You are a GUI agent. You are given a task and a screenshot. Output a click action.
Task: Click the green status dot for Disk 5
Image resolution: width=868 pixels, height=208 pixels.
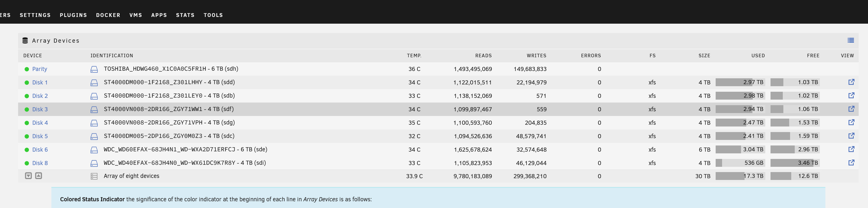(x=27, y=136)
